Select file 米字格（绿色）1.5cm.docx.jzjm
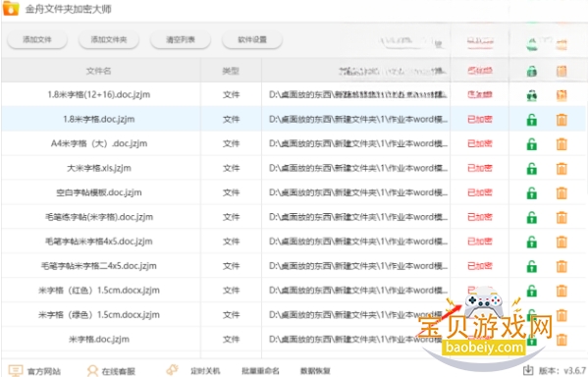Image resolution: width=588 pixels, height=377 pixels. coord(99,315)
